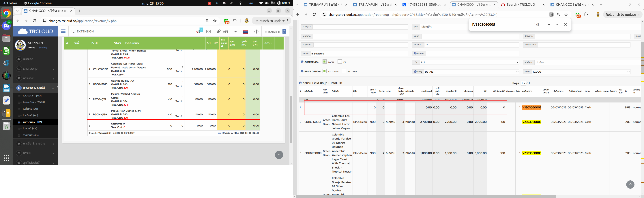Bookmark the GP1 report page with star
This screenshot has height=198, width=644.
tap(566, 14)
